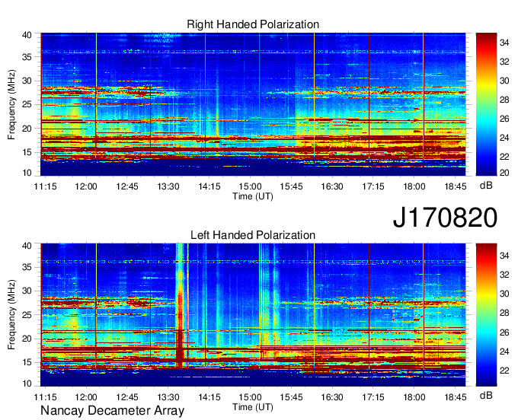The height and width of the screenshot is (420, 518).
Task: Select the J170820 observation label
Action: click(x=445, y=218)
